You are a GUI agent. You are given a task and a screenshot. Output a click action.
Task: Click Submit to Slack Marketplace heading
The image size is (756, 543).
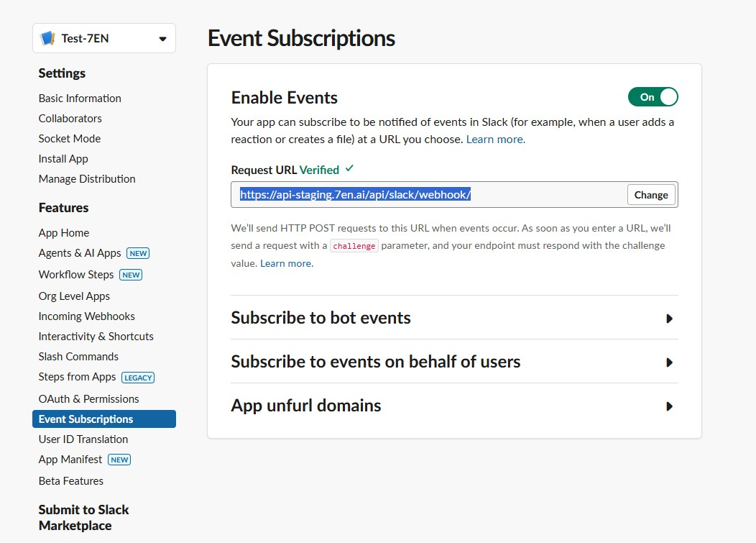pyautogui.click(x=83, y=518)
